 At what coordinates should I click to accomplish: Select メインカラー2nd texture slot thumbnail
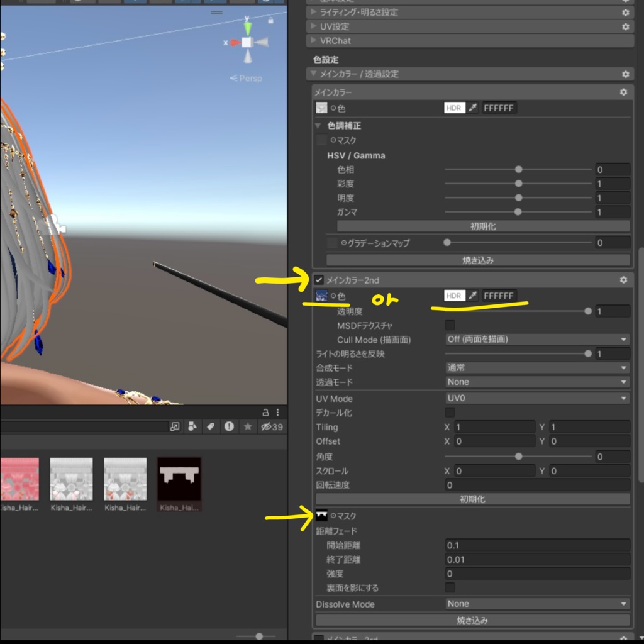[x=321, y=296]
